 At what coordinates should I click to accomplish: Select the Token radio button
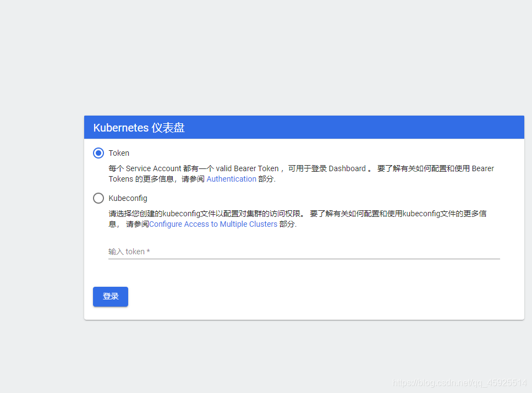pos(98,153)
